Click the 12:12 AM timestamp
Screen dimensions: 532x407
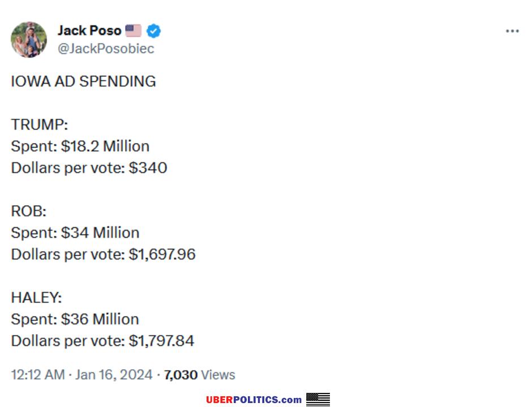[38, 375]
